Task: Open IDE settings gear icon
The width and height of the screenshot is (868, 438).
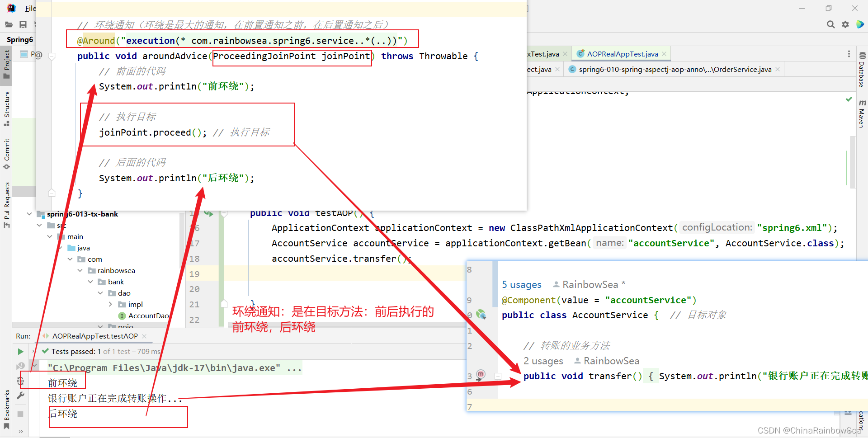Action: point(845,24)
